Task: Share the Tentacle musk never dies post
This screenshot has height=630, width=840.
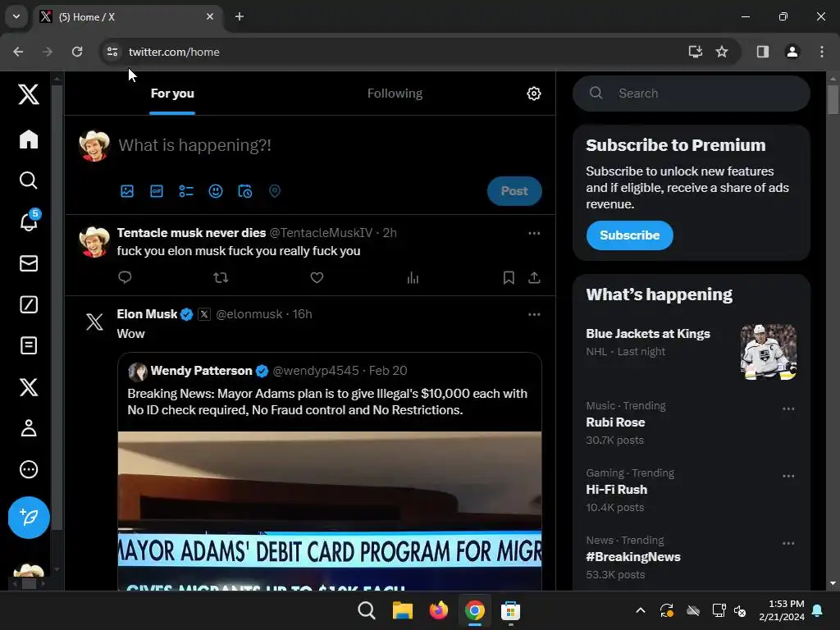Action: [x=534, y=277]
